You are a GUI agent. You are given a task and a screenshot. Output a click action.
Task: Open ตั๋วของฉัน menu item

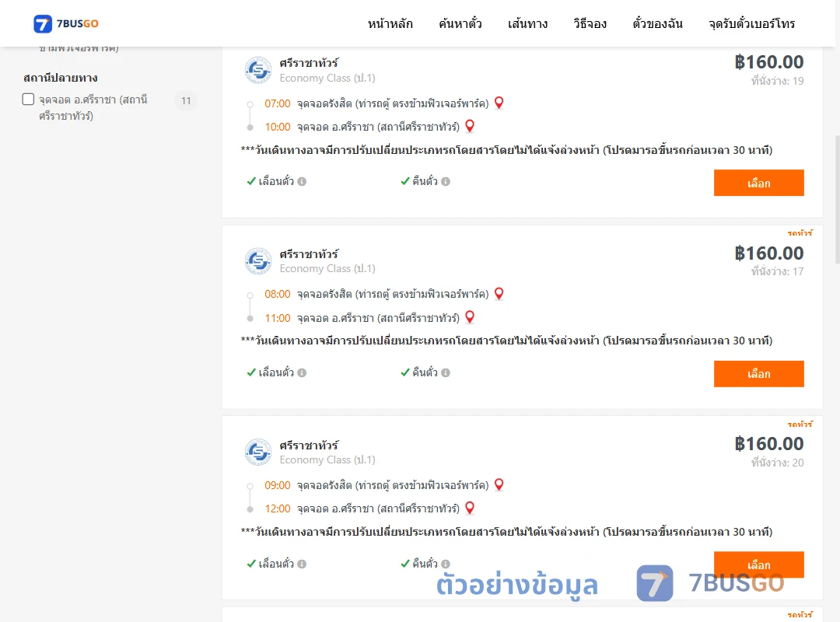click(x=657, y=23)
